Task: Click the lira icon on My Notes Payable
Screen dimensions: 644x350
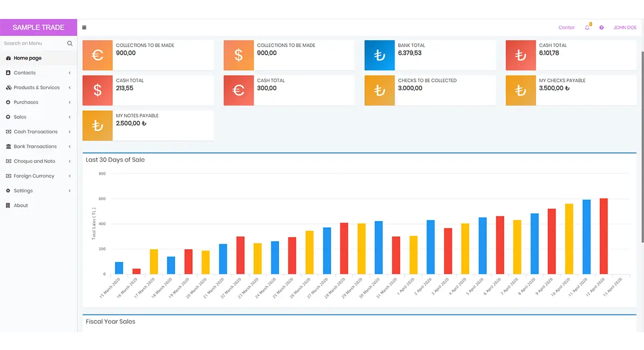Action: click(x=97, y=125)
